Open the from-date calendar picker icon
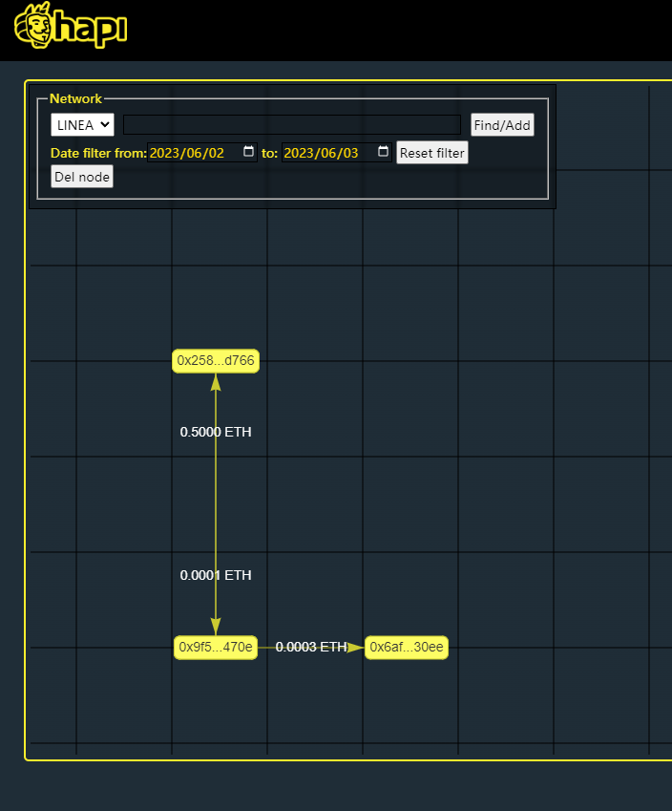The image size is (672, 811). point(248,152)
